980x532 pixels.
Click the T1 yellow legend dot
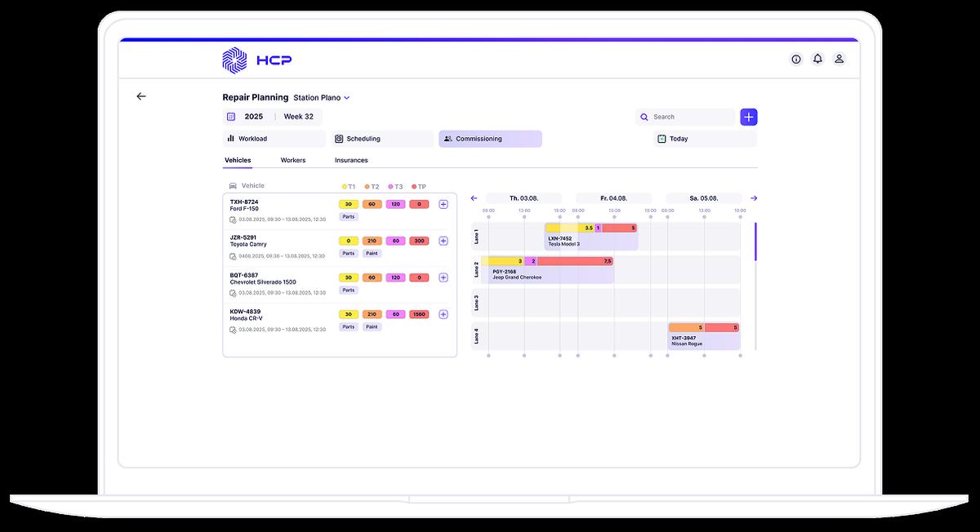(344, 186)
